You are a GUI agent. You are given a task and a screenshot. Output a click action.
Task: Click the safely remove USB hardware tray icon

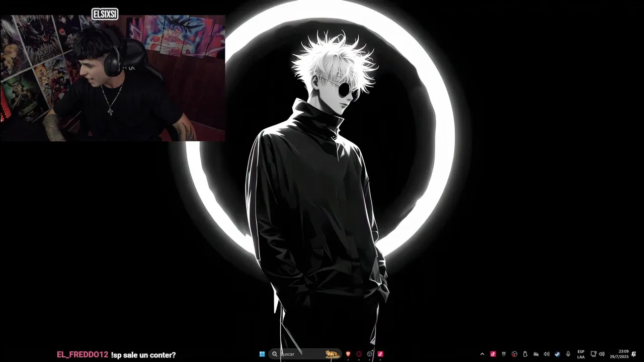tap(525, 354)
